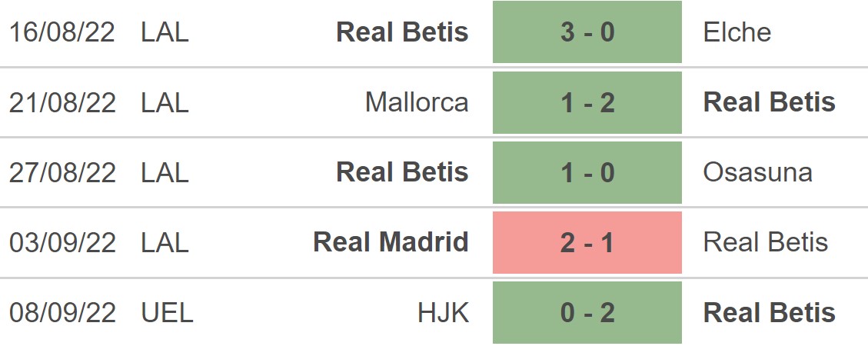Image resolution: width=868 pixels, height=346 pixels.
Task: Click the 3 - 0 score box
Action: [x=587, y=32]
